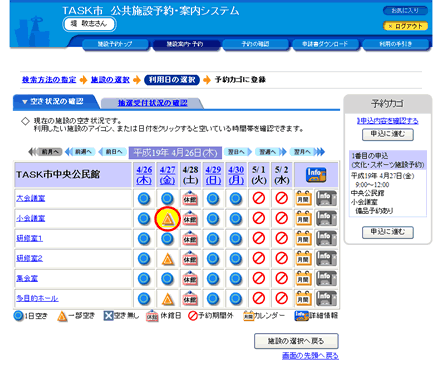Open the 大会議室 room link
Image resolution: width=440 pixels, height=367 pixels.
(31, 198)
